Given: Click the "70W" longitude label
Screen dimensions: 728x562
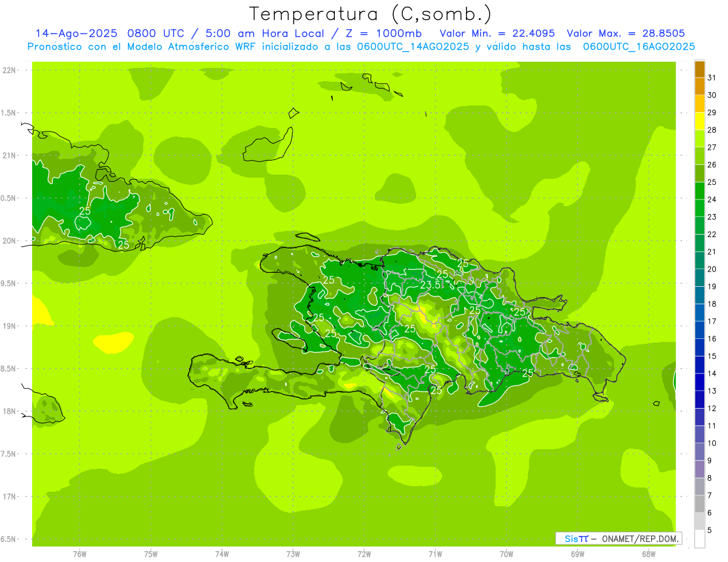Looking at the screenshot, I should click(x=507, y=554).
